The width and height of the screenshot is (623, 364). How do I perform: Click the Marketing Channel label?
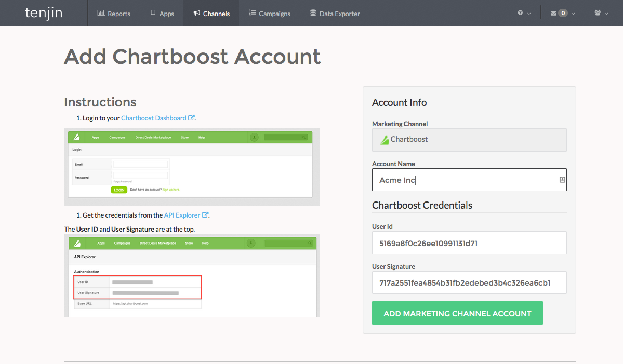[x=400, y=124]
